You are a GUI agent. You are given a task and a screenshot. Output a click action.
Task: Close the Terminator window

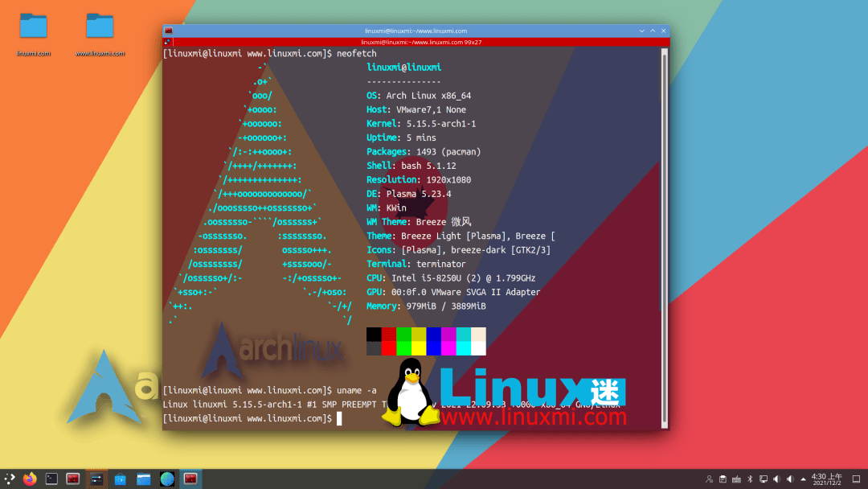click(664, 31)
